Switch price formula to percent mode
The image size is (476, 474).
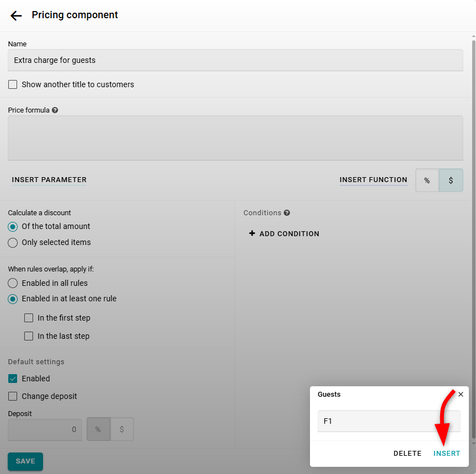(427, 180)
